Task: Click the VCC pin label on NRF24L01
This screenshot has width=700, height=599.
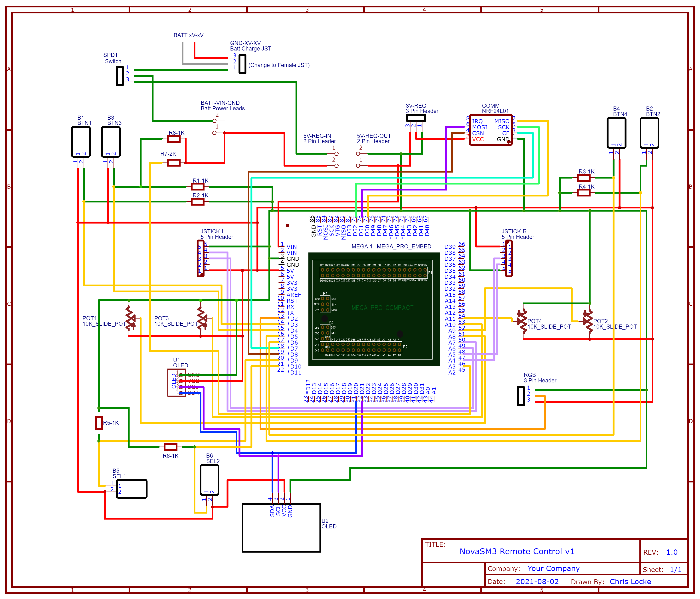Action: [x=478, y=140]
